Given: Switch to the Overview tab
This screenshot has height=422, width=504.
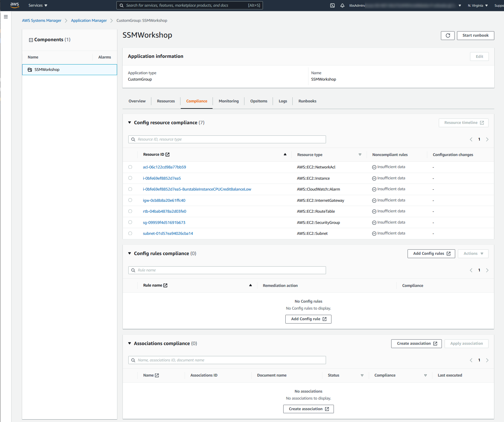Looking at the screenshot, I should [x=137, y=101].
